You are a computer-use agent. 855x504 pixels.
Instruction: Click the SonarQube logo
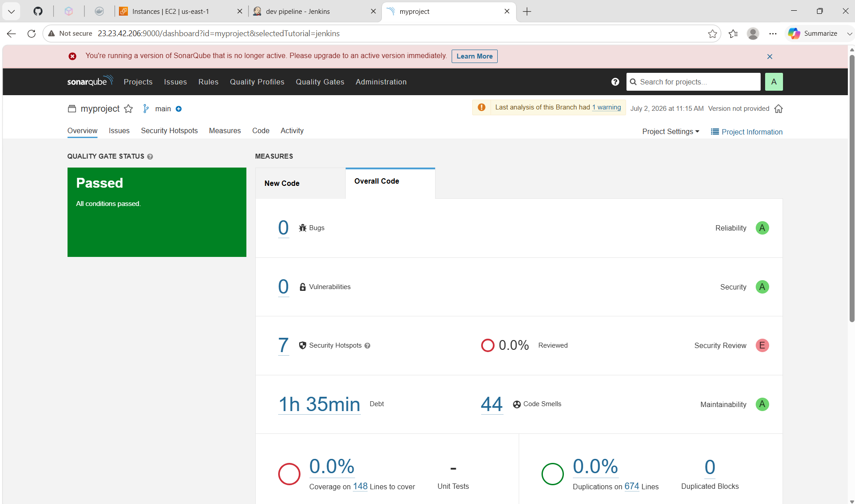point(90,81)
